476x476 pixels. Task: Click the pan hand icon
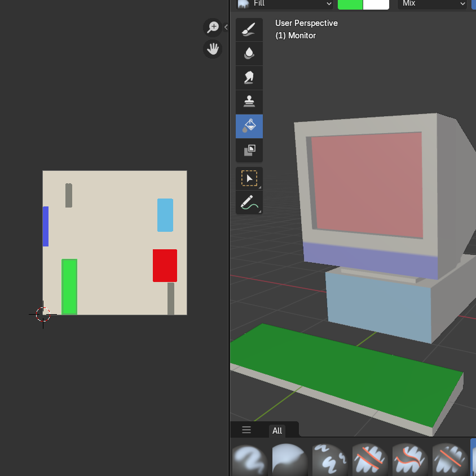[213, 49]
